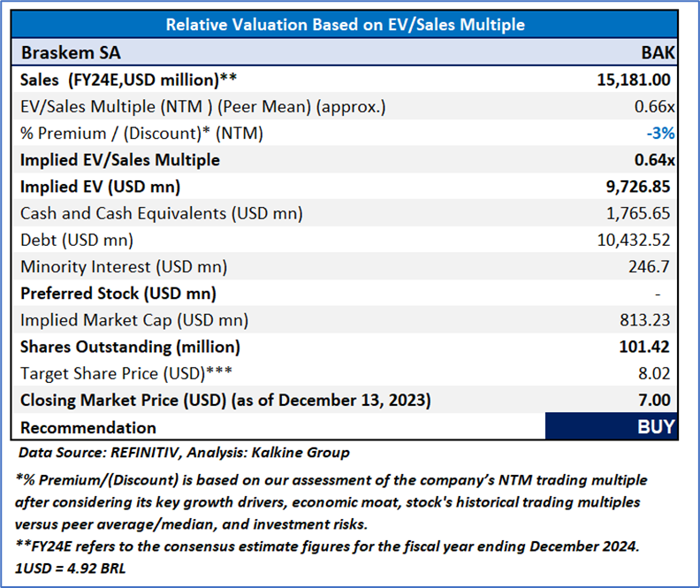
Task: Click the 'Sales (FY24E,USD million)**' label
Action: tap(128, 80)
